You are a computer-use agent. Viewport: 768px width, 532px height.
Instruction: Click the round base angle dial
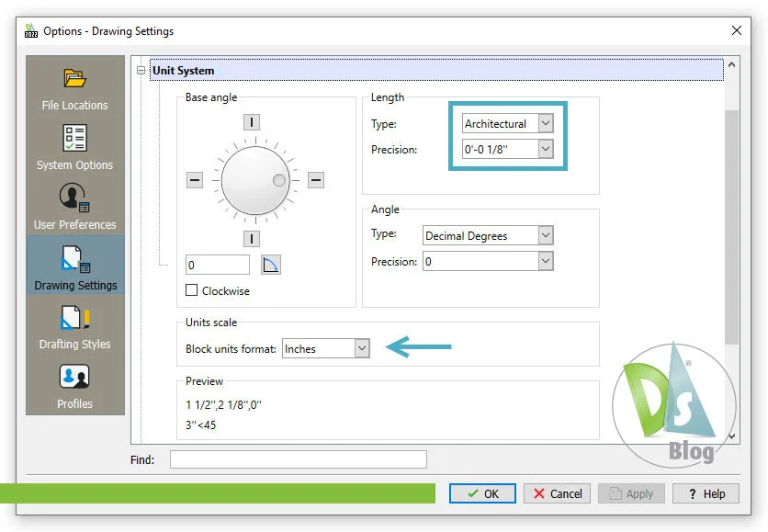pyautogui.click(x=250, y=181)
